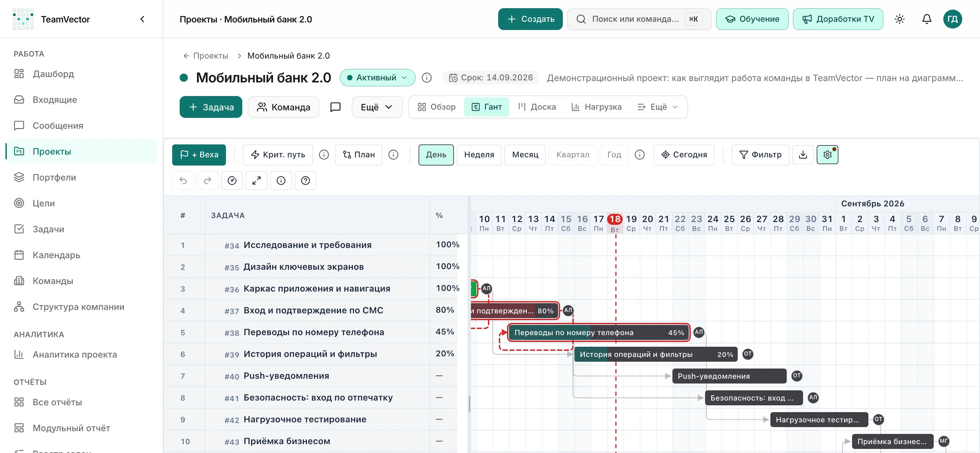Click the Создать button
Viewport: 980px width, 453px height.
(530, 19)
